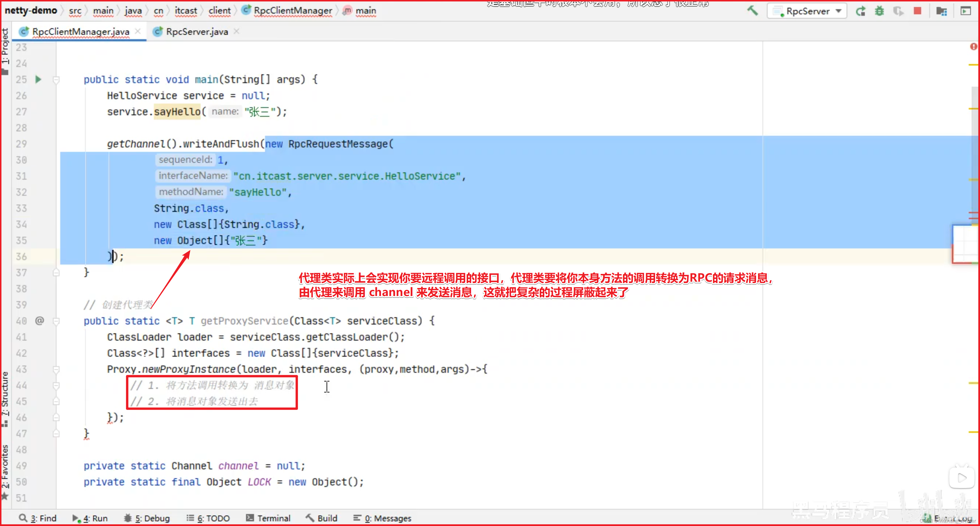Click the sayHello method call on line 27

(177, 112)
